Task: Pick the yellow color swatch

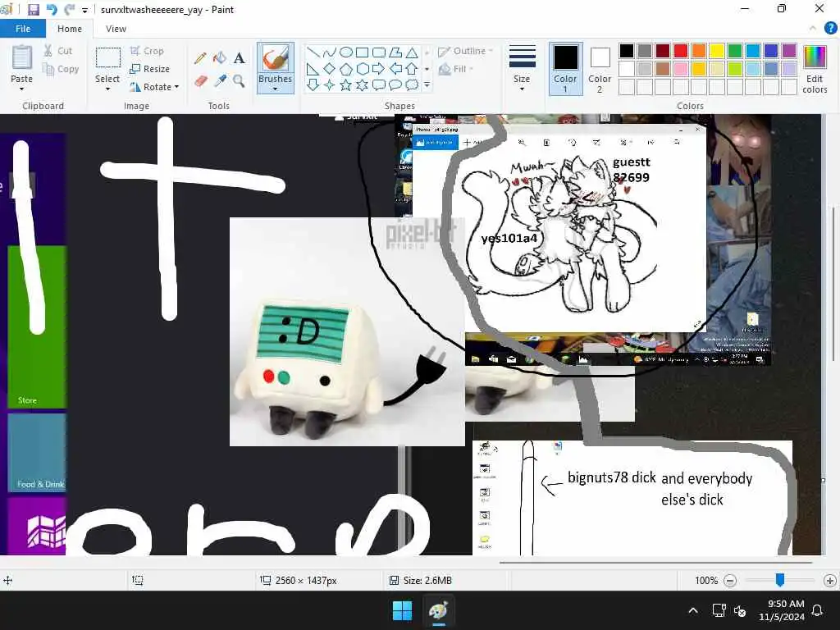Action: 717,51
